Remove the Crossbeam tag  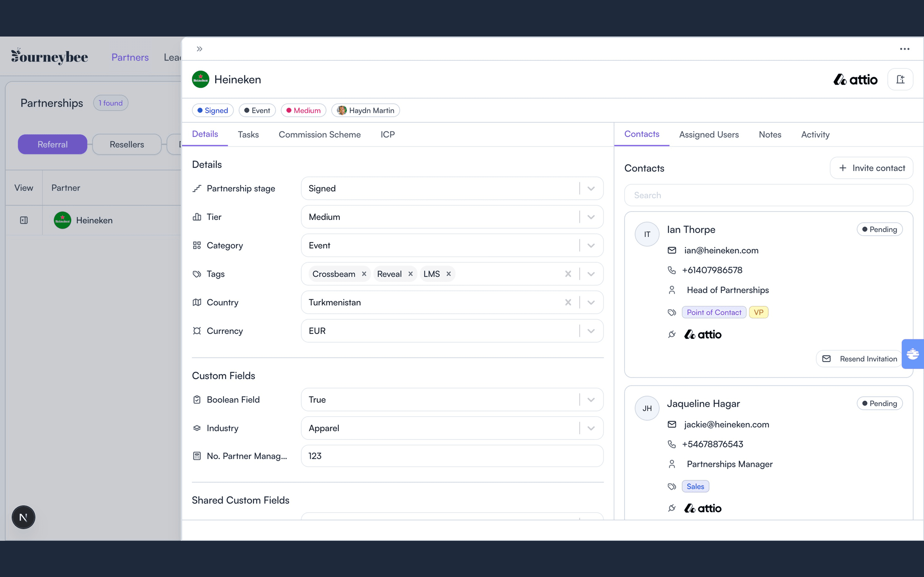(x=364, y=274)
